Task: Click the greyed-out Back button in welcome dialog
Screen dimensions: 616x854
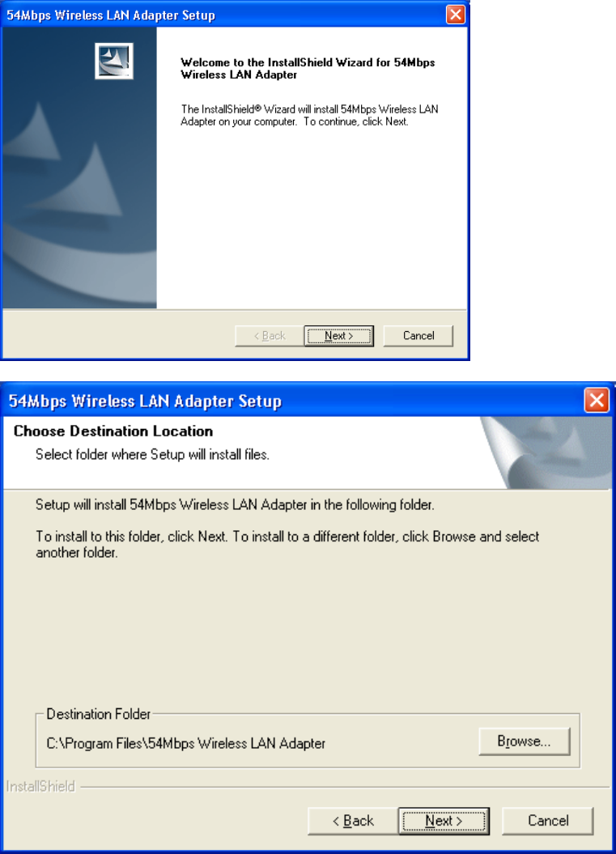Action: [x=270, y=336]
